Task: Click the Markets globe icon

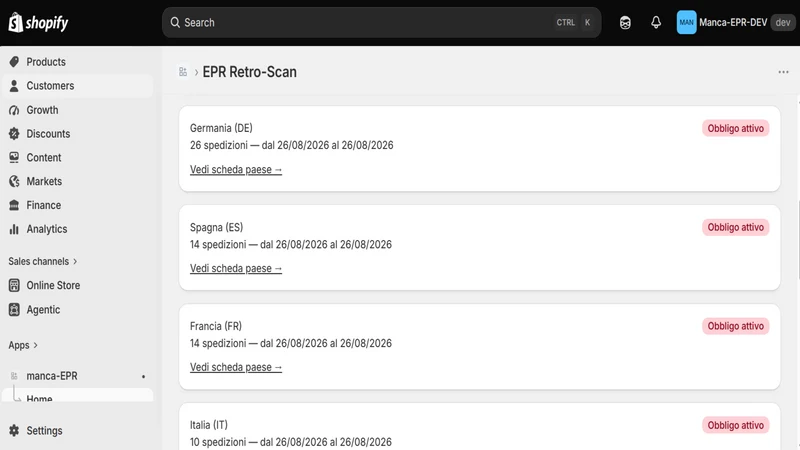Action: click(x=14, y=181)
